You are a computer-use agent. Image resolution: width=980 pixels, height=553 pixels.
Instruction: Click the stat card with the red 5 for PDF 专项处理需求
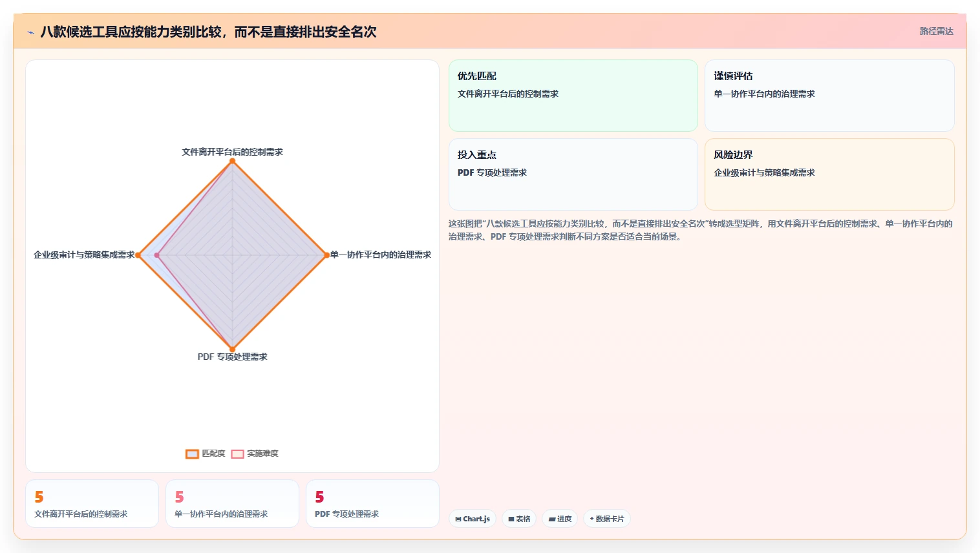[x=372, y=504]
